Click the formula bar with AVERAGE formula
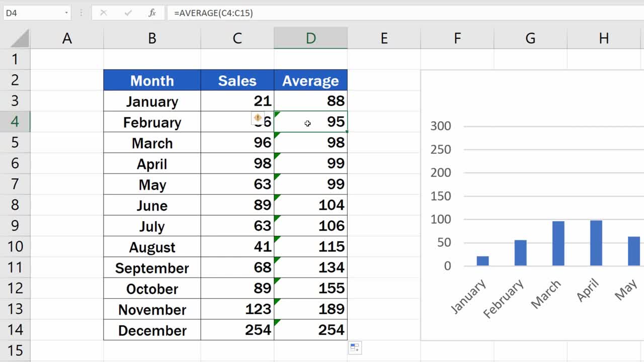This screenshot has height=362, width=644. pos(407,13)
